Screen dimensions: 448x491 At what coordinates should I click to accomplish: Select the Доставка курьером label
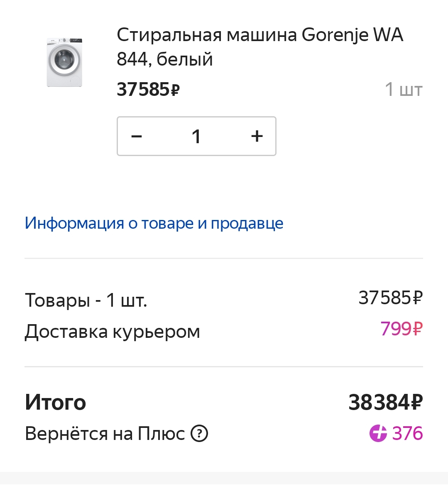(112, 332)
